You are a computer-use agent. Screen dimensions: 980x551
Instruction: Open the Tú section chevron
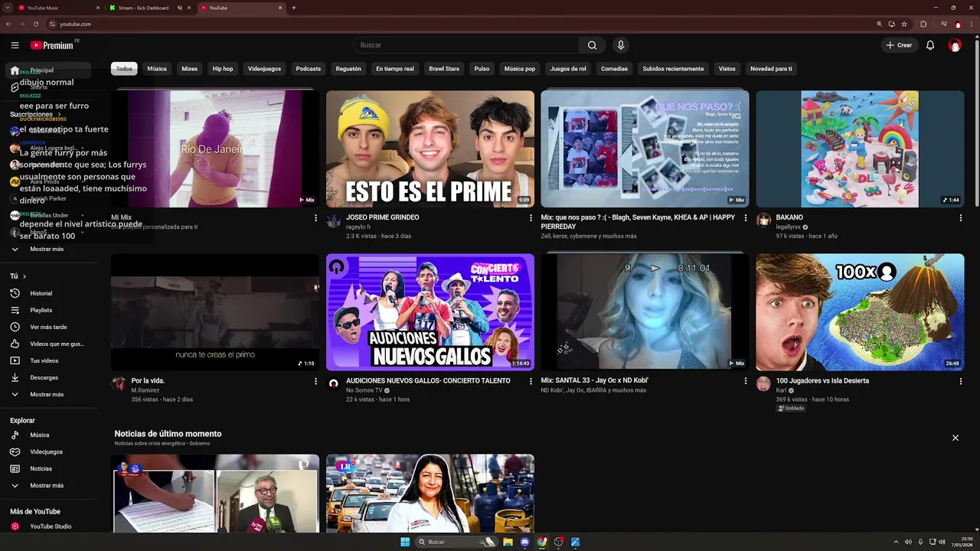24,276
